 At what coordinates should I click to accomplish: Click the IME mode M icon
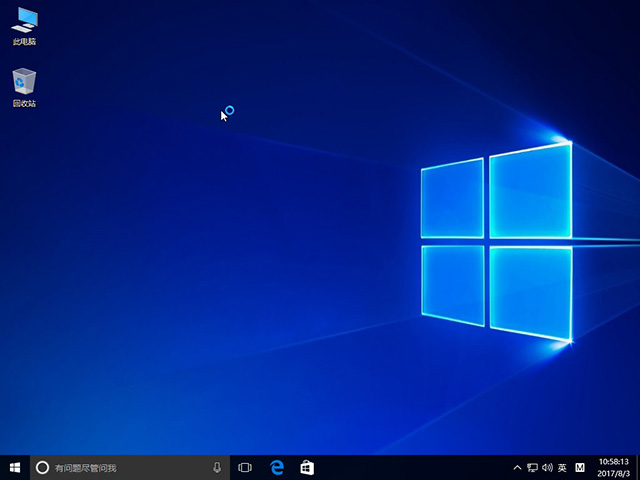pos(580,467)
